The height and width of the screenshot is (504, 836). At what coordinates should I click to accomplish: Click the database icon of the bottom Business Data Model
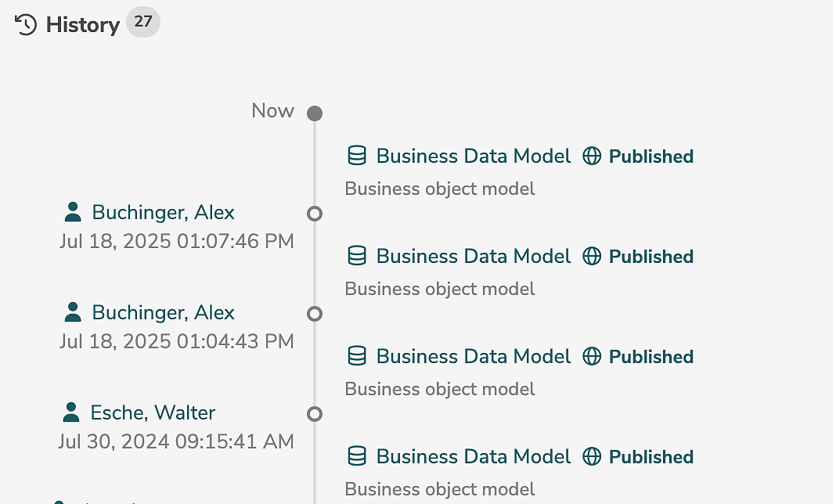(357, 457)
